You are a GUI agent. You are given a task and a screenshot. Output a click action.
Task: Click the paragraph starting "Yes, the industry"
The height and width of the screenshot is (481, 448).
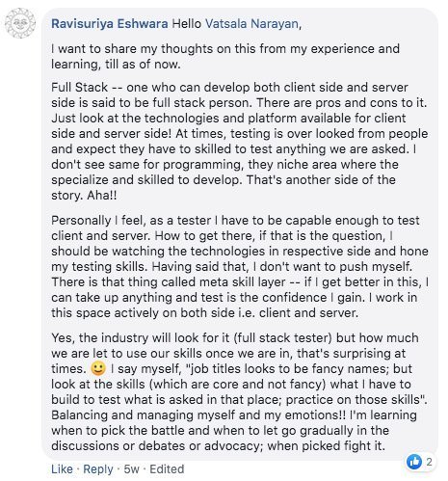(240, 391)
